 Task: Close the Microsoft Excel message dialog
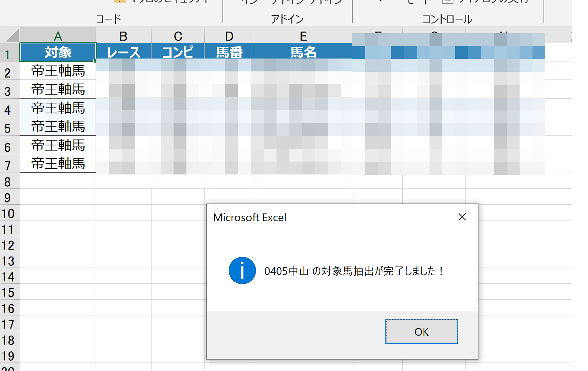[x=462, y=217]
